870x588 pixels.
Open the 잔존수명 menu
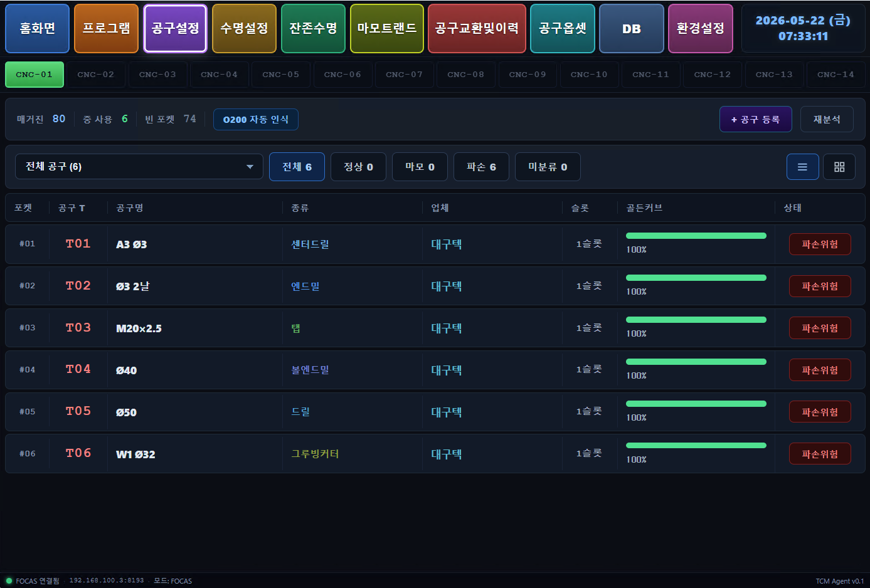313,28
